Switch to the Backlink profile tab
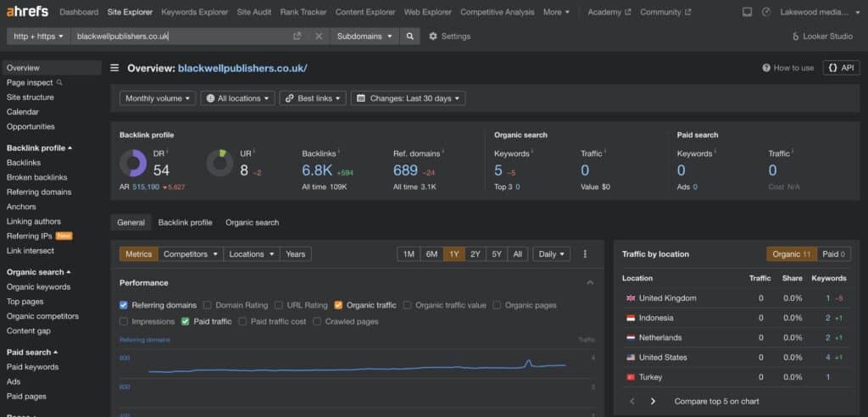Screen dimensions: 868x417 coord(185,223)
